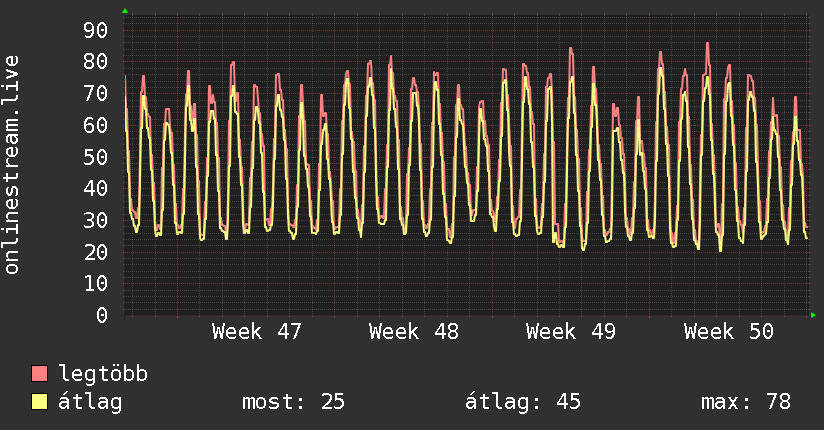The image size is (824, 430).
Task: Click the Week 50 axis label
Action: click(728, 332)
